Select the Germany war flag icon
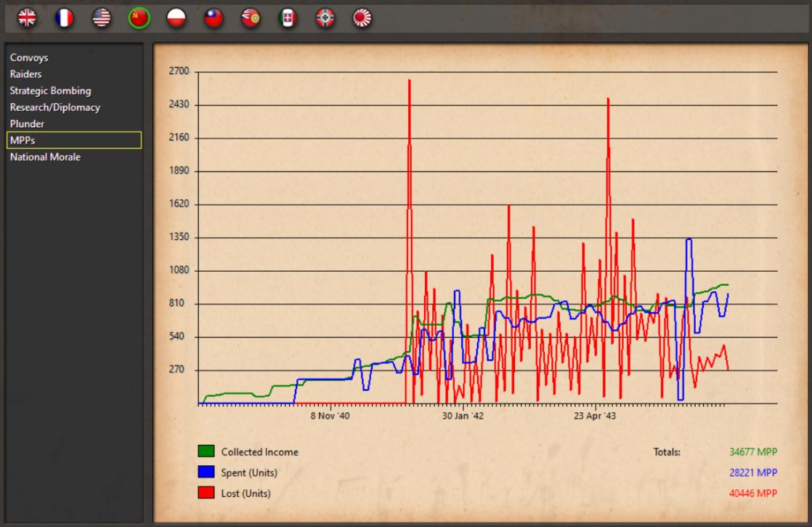Image resolution: width=812 pixels, height=527 pixels. click(325, 17)
